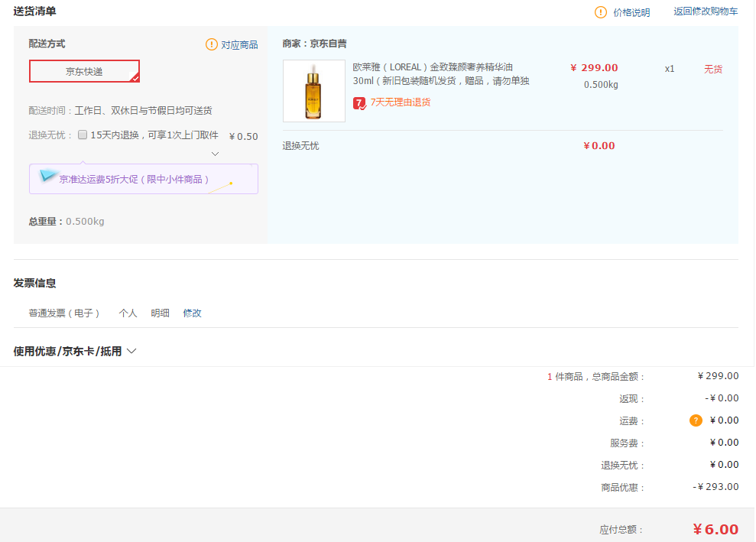Click the 商品优惠 -¥293.00 value
This screenshot has height=542, width=756.
coord(715,487)
